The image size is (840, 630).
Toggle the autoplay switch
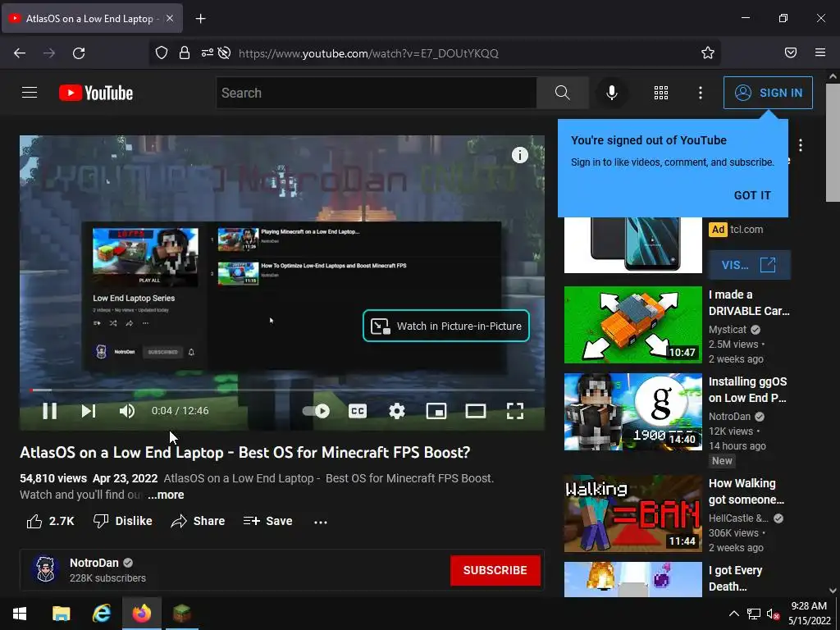click(x=316, y=411)
